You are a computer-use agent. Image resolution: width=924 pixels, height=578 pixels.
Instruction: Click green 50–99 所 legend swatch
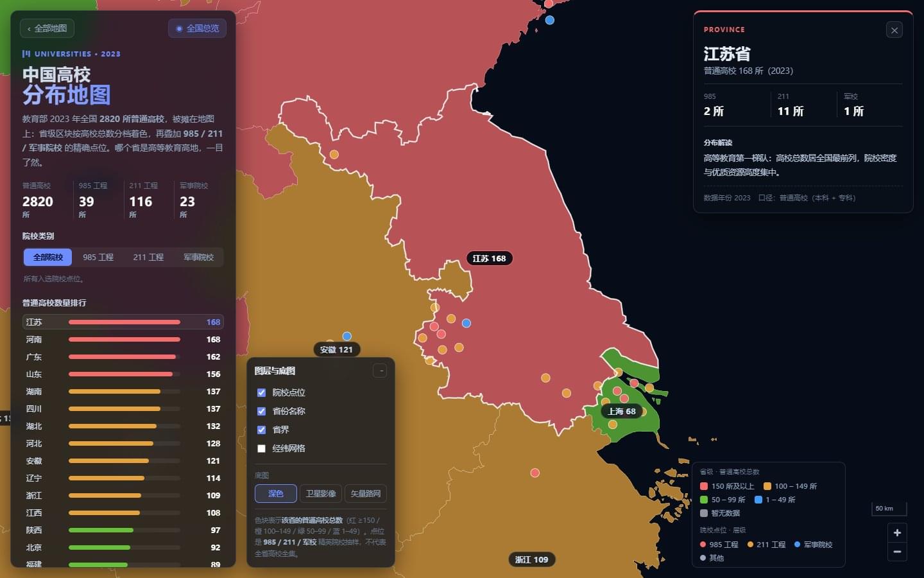tap(704, 500)
